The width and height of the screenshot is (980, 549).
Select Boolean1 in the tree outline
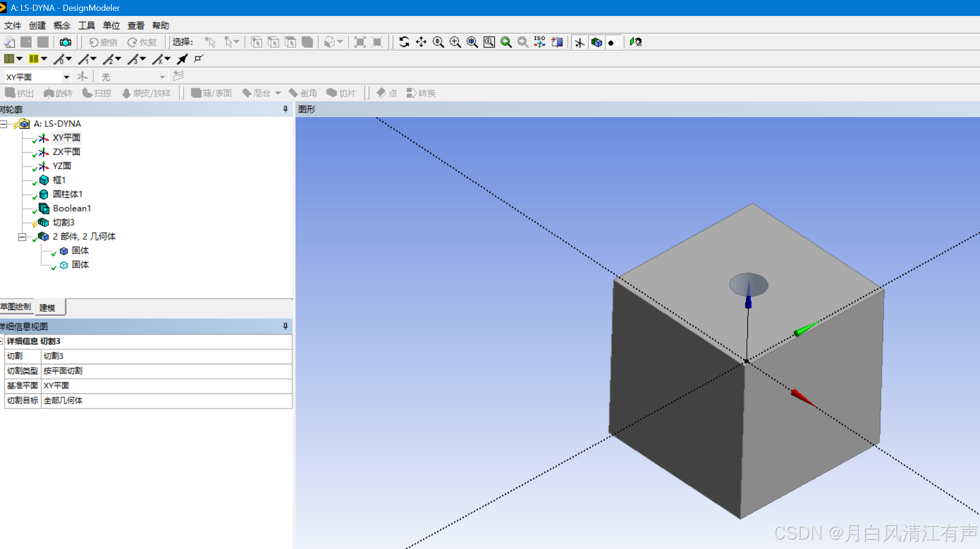point(71,208)
